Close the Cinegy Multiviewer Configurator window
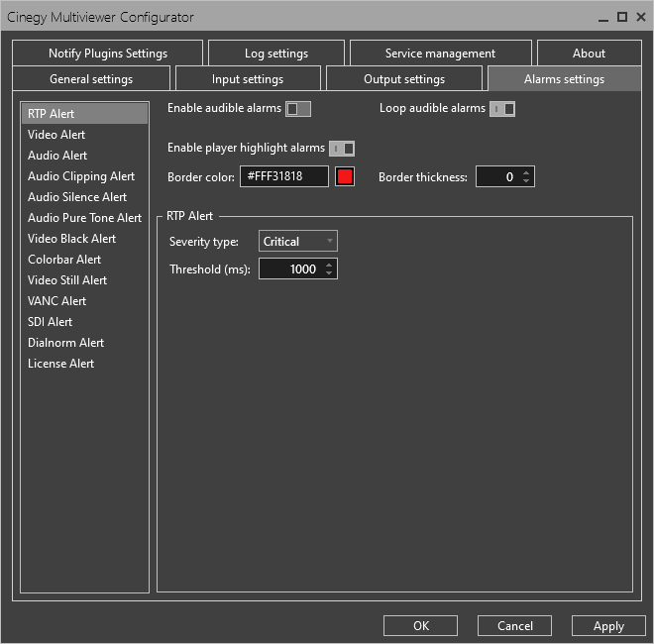The image size is (654, 644). pos(641,17)
